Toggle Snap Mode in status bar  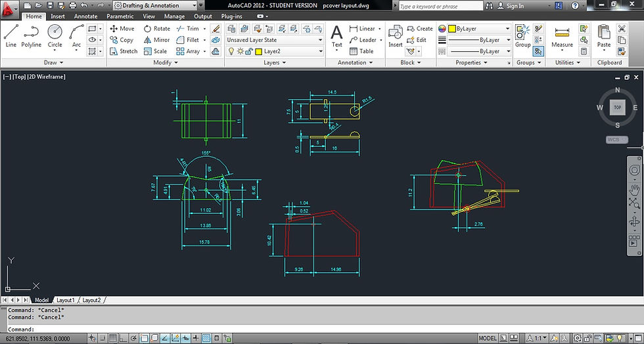coord(103,338)
